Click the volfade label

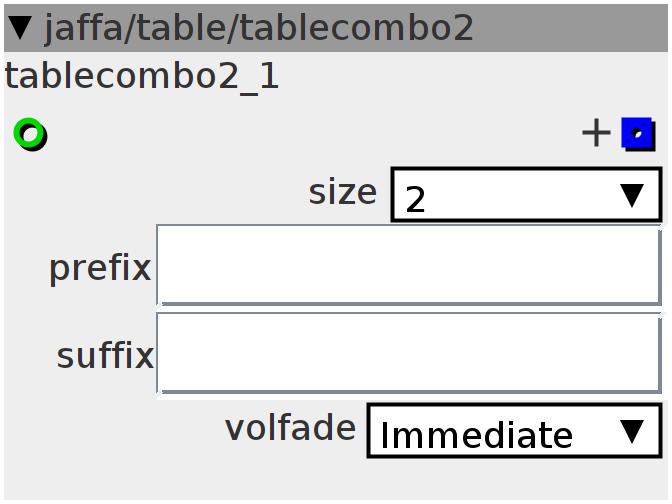tap(291, 427)
